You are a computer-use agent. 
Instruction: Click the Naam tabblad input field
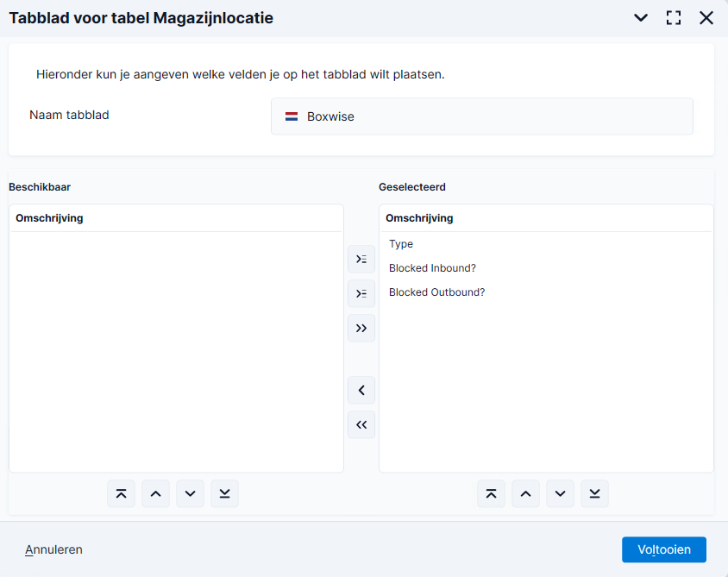[482, 116]
